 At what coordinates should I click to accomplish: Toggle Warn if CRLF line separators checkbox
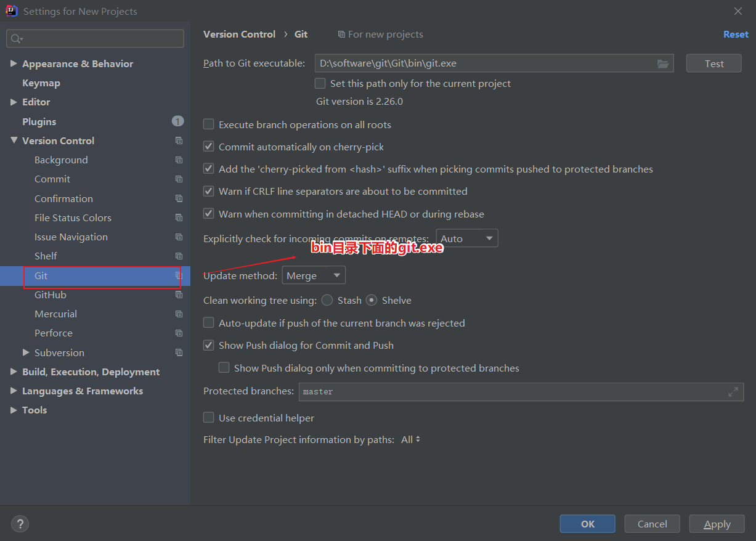click(209, 191)
